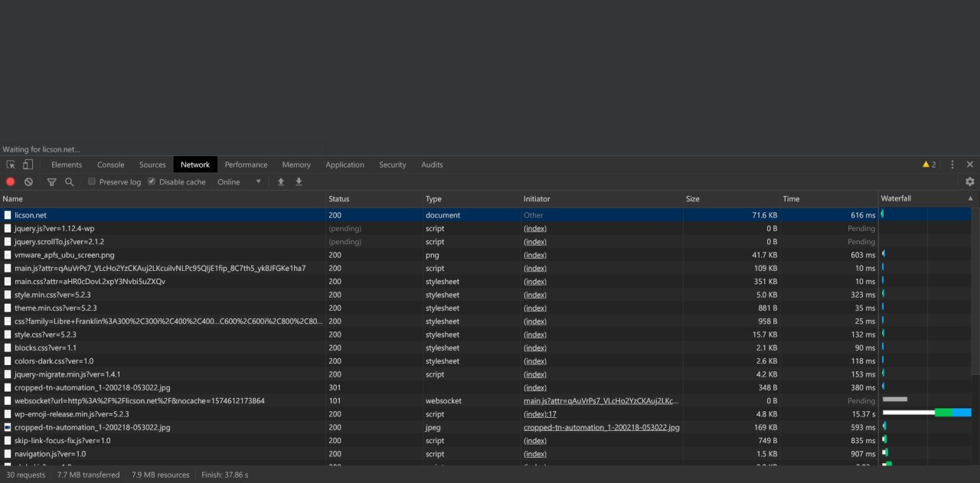Open the Online throttling dropdown
The image size is (980, 483).
tap(240, 182)
